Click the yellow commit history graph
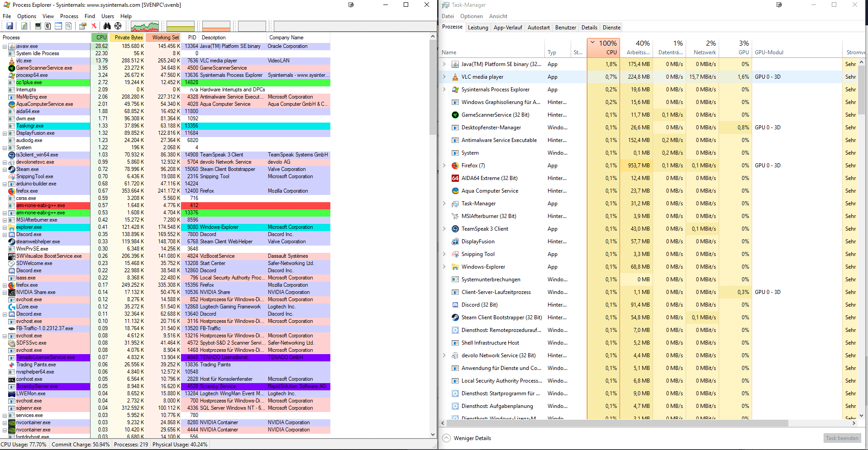 point(180,26)
